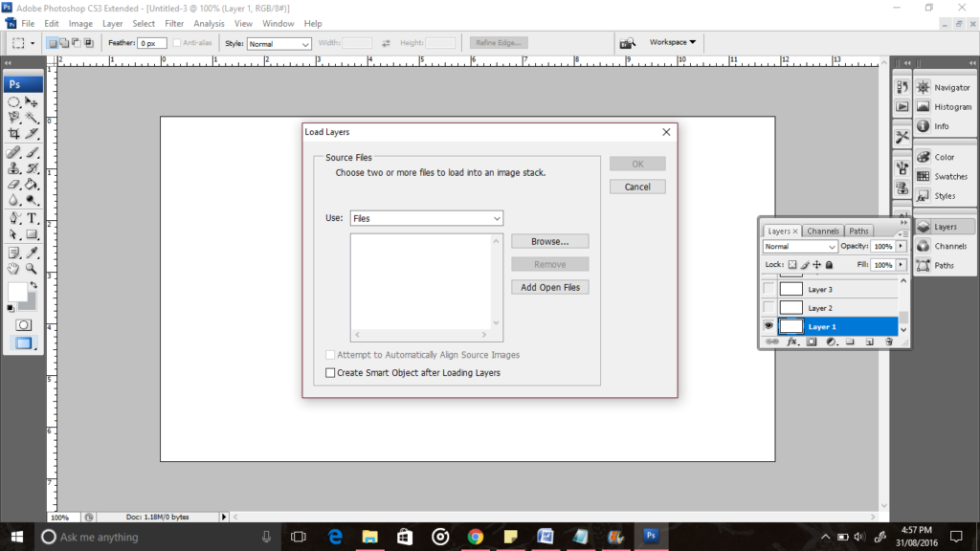Click the Browse... button
This screenshot has height=551, width=980.
coord(550,241)
